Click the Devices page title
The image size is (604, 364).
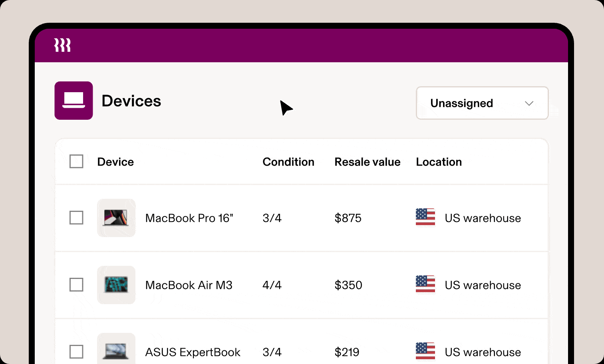pyautogui.click(x=131, y=101)
